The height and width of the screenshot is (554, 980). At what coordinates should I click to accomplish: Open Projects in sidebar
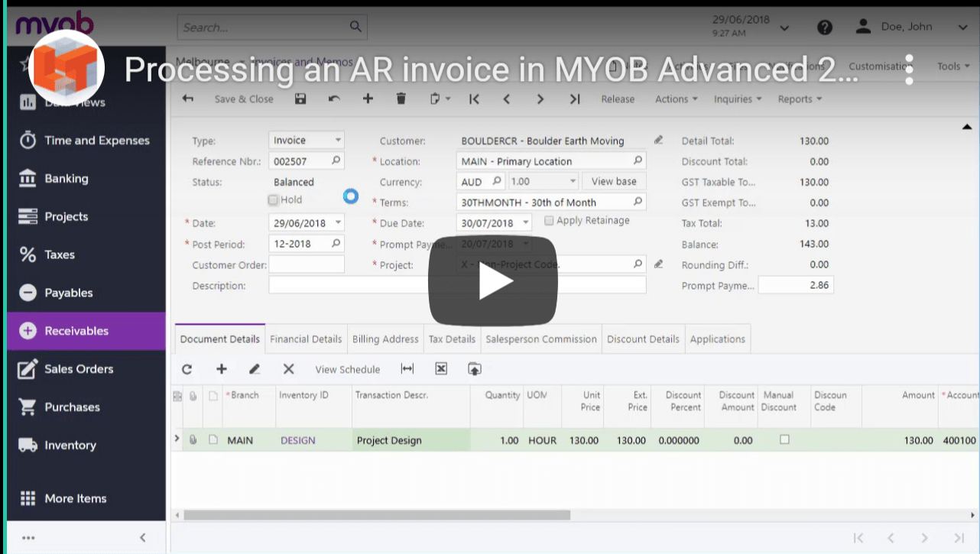pyautogui.click(x=86, y=217)
